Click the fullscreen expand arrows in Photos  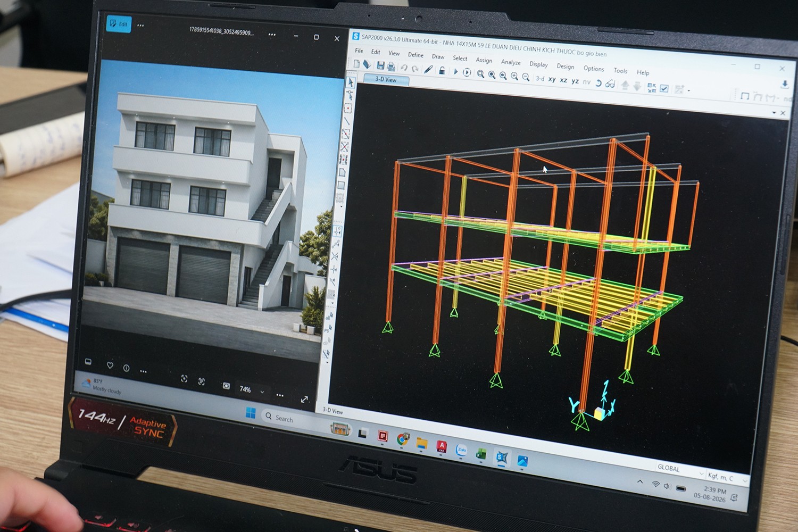(304, 399)
